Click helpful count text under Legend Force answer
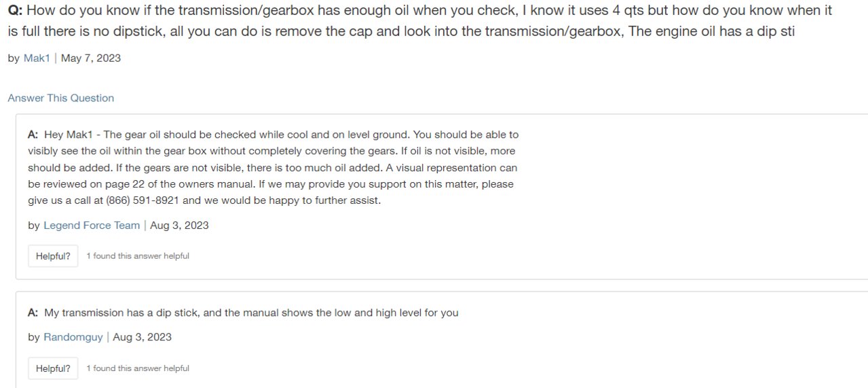The width and height of the screenshot is (868, 388). point(138,256)
